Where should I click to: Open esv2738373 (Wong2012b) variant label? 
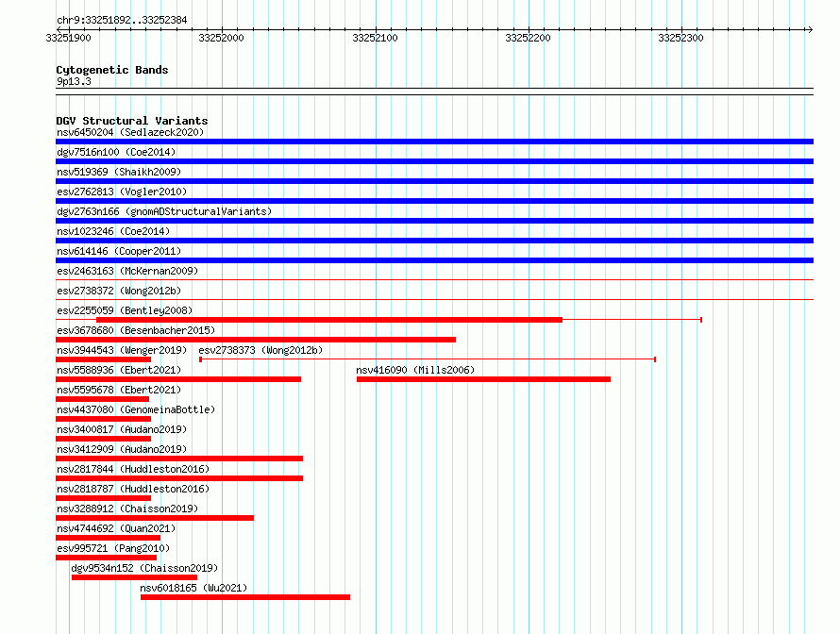tap(260, 350)
